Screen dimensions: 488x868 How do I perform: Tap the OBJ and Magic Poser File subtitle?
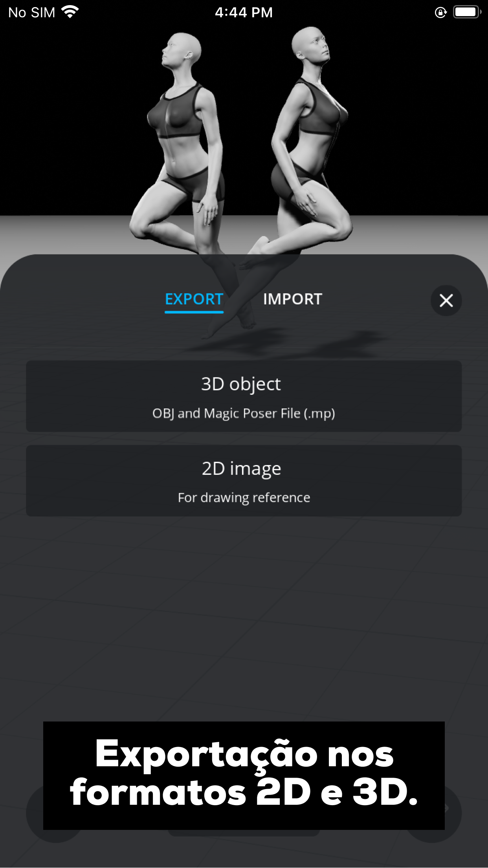(x=244, y=414)
